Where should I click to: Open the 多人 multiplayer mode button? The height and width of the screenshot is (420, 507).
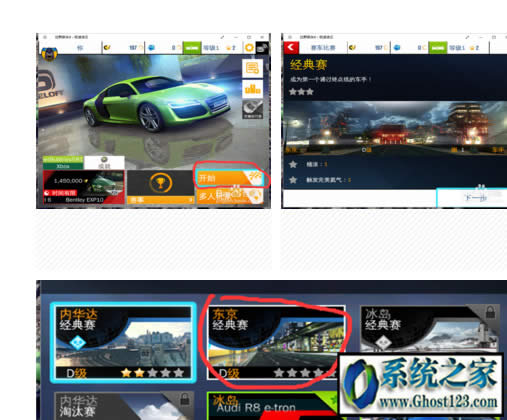click(x=230, y=196)
